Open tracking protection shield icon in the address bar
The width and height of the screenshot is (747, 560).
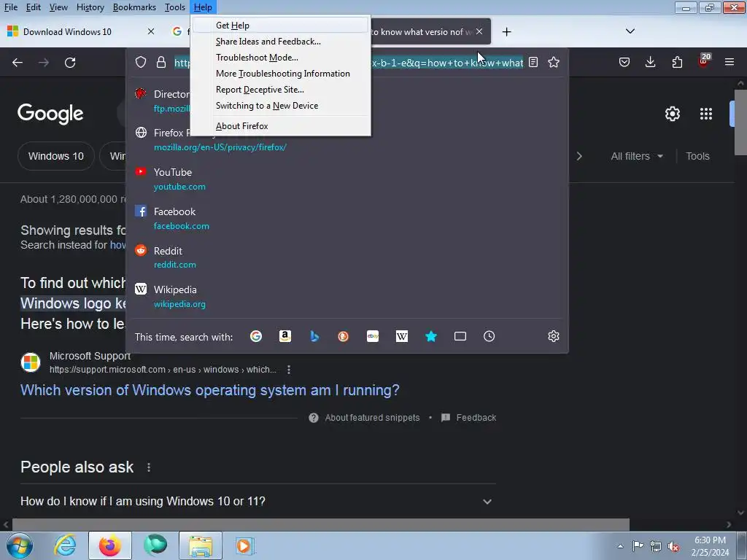point(141,63)
